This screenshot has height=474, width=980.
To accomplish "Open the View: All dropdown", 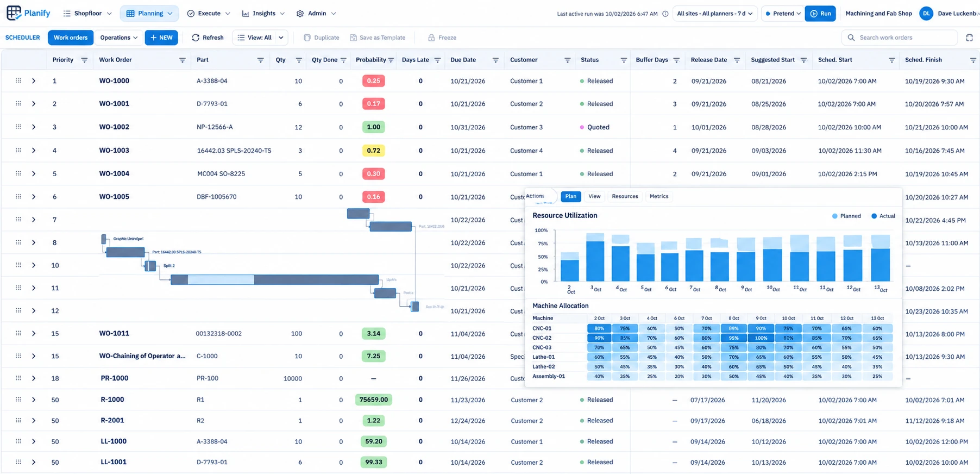I will [260, 38].
